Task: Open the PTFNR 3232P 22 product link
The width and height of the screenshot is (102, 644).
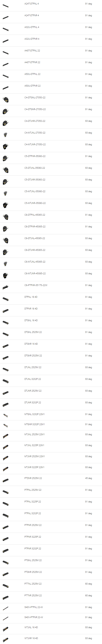Action: [x=33, y=549]
